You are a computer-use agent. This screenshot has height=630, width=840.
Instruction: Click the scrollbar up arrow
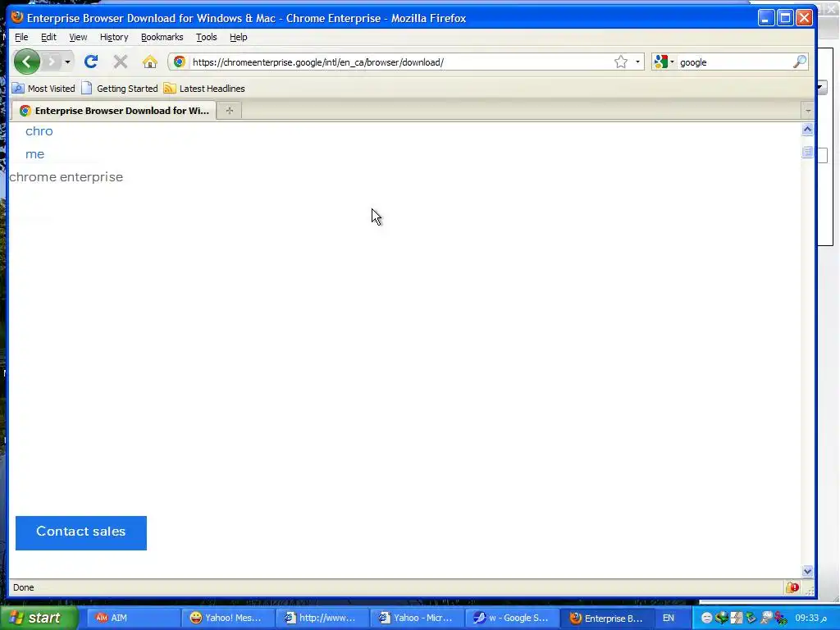tap(807, 129)
